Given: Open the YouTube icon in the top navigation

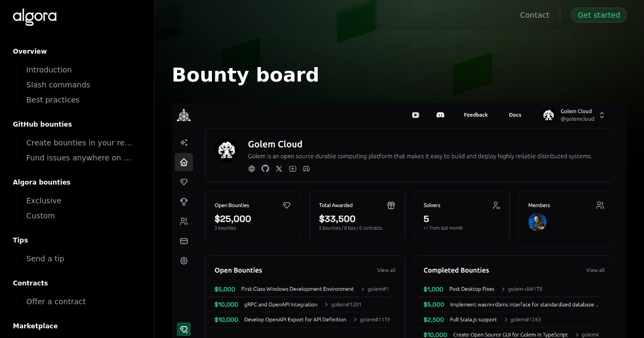Looking at the screenshot, I should click(415, 115).
